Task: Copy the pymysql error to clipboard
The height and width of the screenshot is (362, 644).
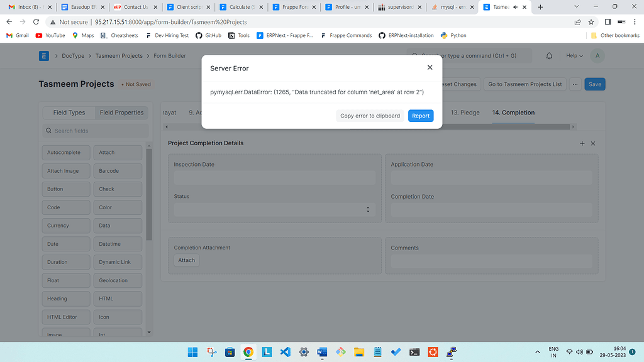Action: click(x=370, y=116)
